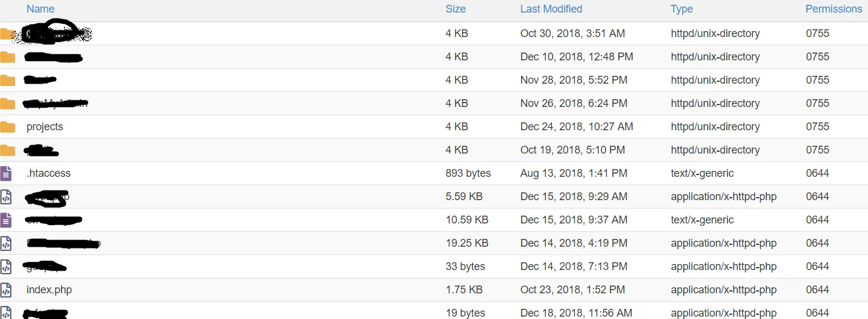This screenshot has width=868, height=319.
Task: Sort by Permissions column header
Action: (x=833, y=9)
